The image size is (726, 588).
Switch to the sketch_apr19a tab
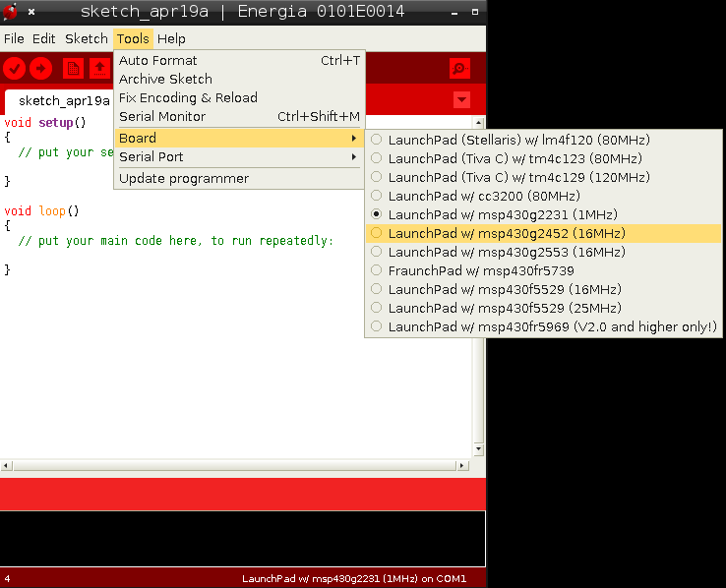click(59, 101)
